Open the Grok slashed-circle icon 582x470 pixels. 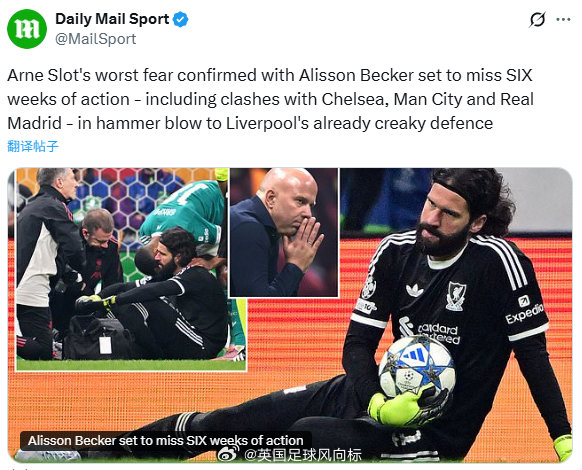click(537, 19)
